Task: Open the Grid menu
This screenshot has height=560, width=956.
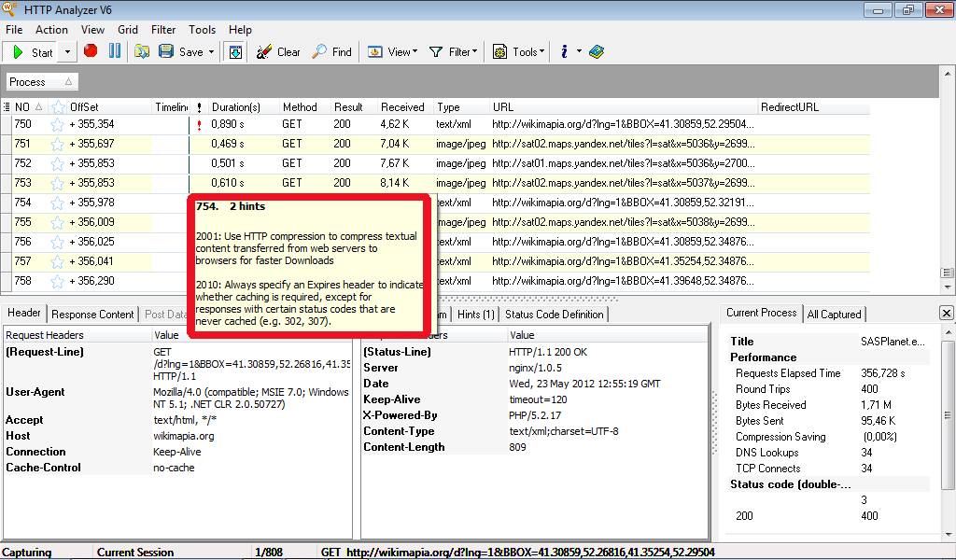Action: coord(128,30)
